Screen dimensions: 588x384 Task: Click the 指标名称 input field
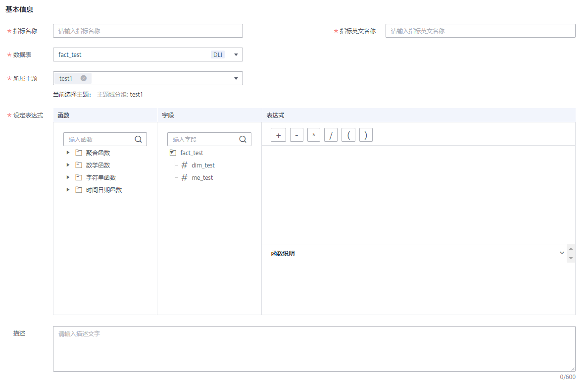click(147, 31)
